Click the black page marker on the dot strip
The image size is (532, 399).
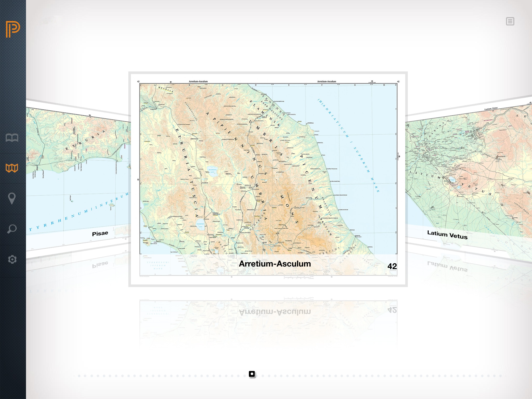pos(252,374)
